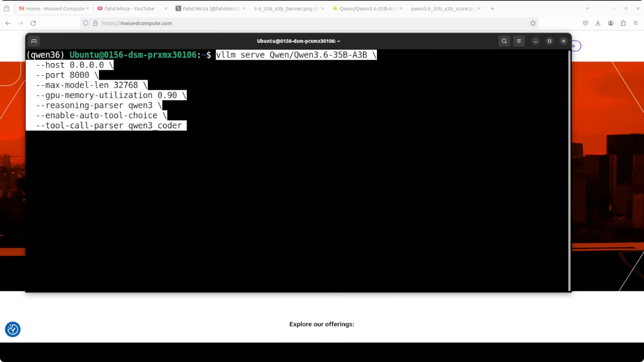Open a new browser tab
644x362 pixels.
pyautogui.click(x=492, y=9)
